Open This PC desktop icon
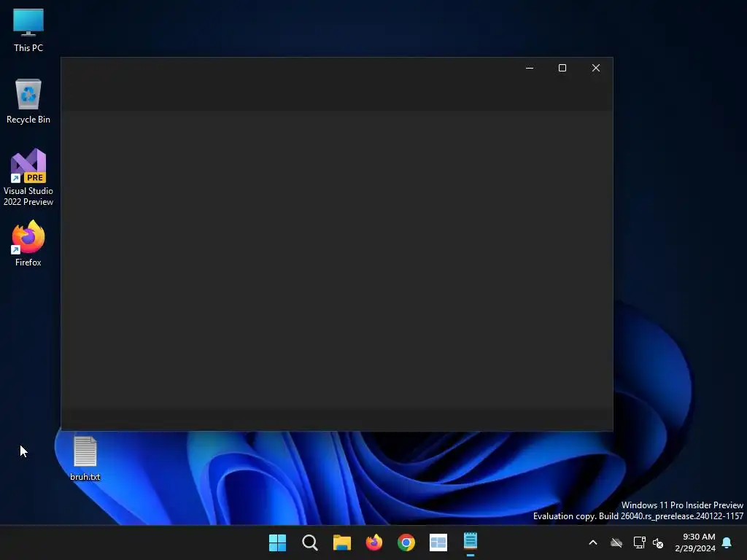This screenshot has width=747, height=560. (x=28, y=31)
